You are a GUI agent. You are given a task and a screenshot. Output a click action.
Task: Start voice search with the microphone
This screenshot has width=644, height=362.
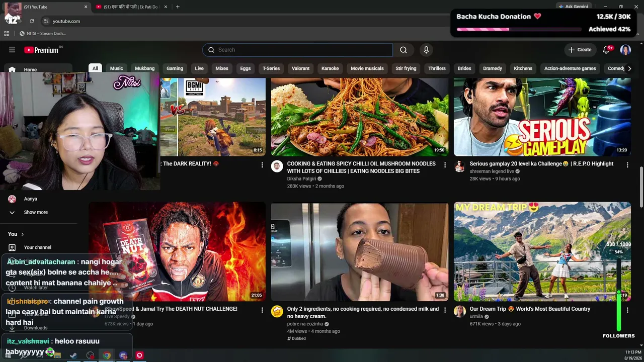pyautogui.click(x=426, y=50)
